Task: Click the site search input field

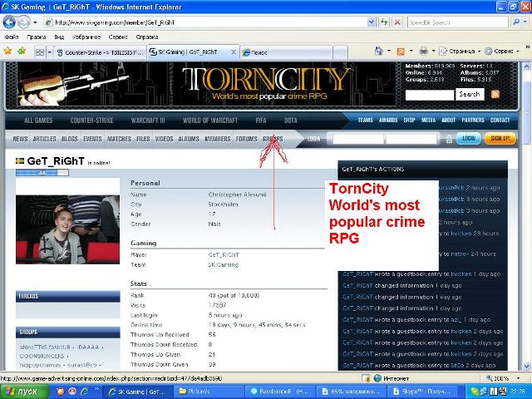Action: 430,95
